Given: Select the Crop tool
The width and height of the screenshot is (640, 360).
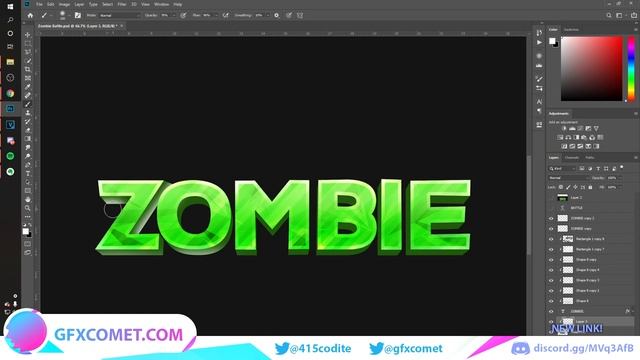Looking at the screenshot, I should [x=28, y=69].
